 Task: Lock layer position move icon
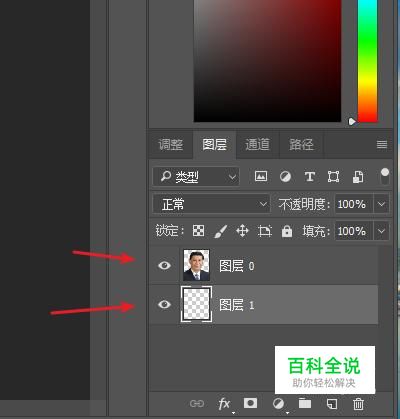click(242, 231)
